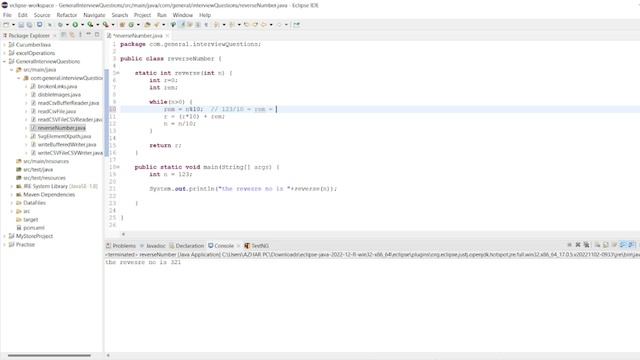Close the reverseNumber.java editor tab
The height and width of the screenshot is (360, 640).
coord(167,36)
